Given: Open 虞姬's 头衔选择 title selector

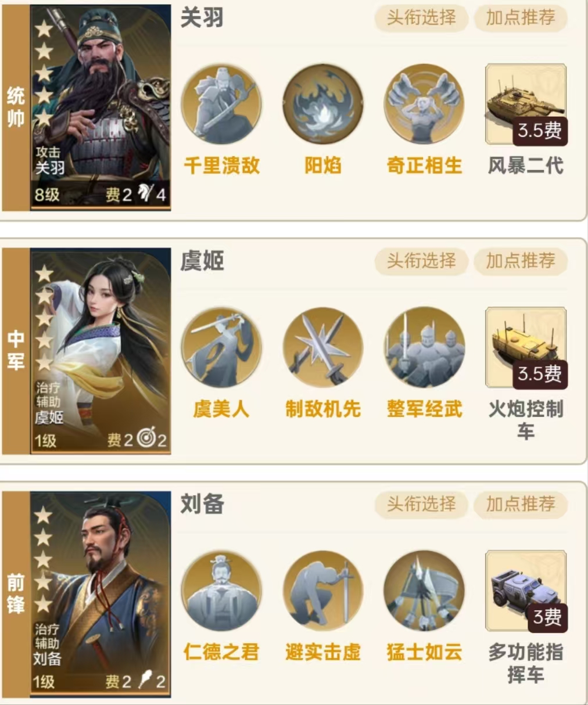Looking at the screenshot, I should 421,261.
